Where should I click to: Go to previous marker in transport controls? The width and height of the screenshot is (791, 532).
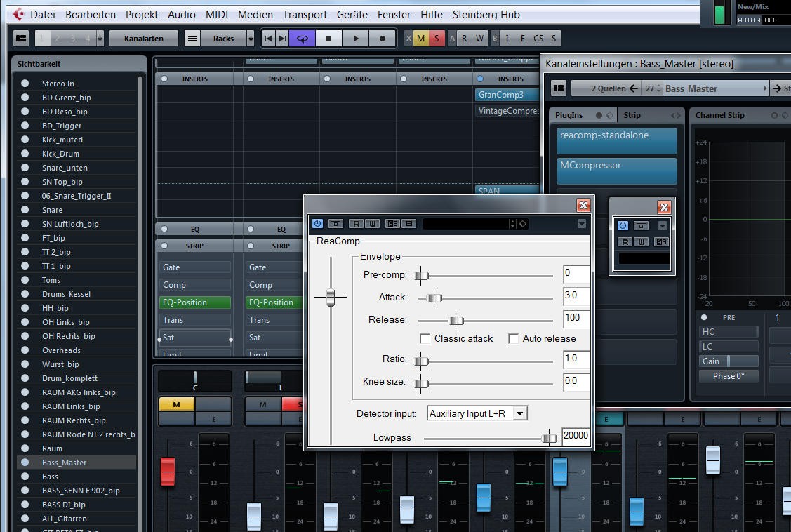click(x=268, y=39)
